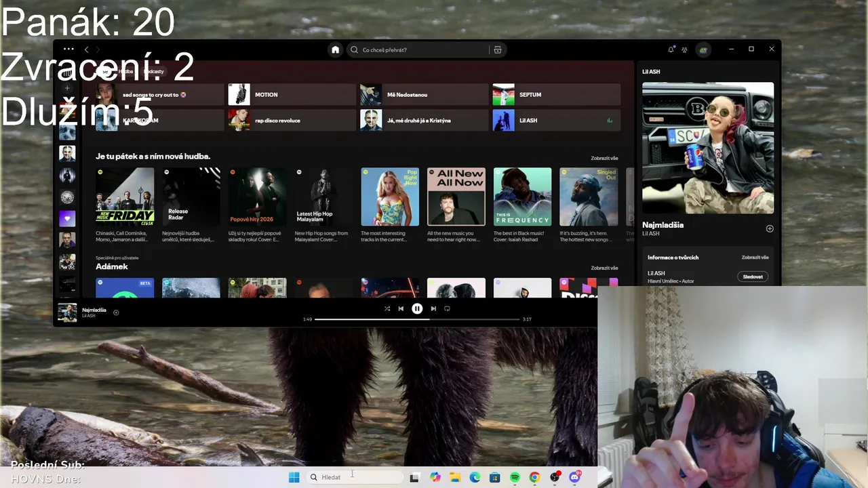
Task: Skip to the next track
Action: pos(433,308)
